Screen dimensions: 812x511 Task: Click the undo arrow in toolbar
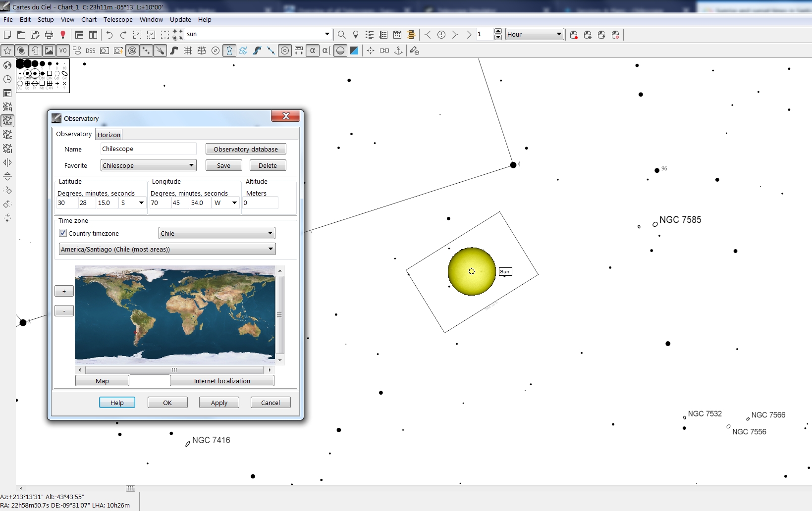109,35
